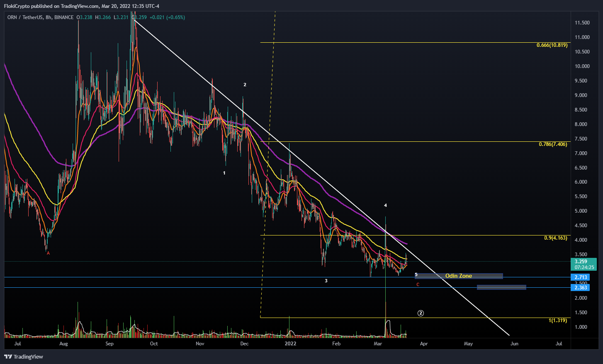Click the 4.500 price axis label
Image resolution: width=603 pixels, height=364 pixels.
pos(581,226)
